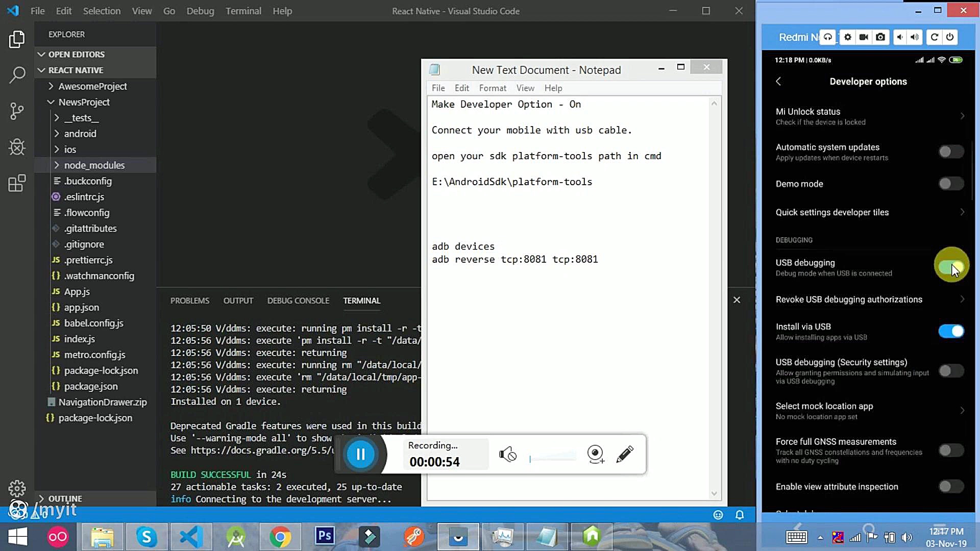Screen dimensions: 980x551
Task: Expand the android folder
Action: pos(80,134)
